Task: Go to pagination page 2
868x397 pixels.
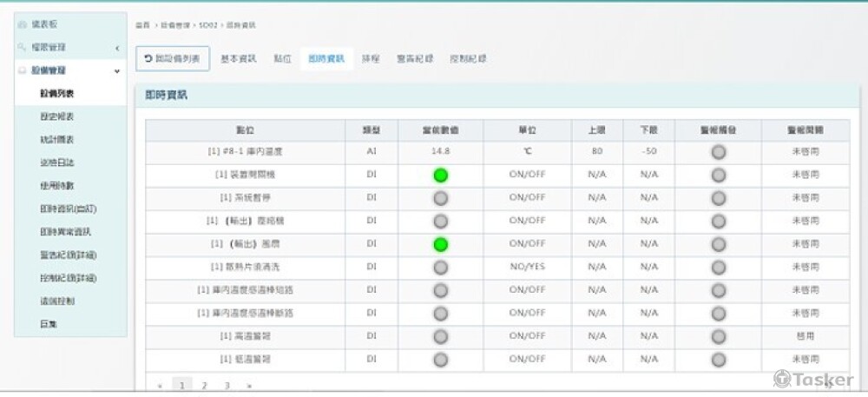Action: click(204, 386)
